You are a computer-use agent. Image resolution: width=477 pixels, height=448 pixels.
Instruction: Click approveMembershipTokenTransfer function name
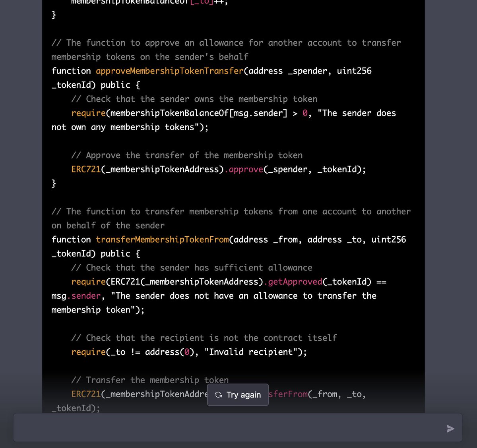click(x=170, y=71)
